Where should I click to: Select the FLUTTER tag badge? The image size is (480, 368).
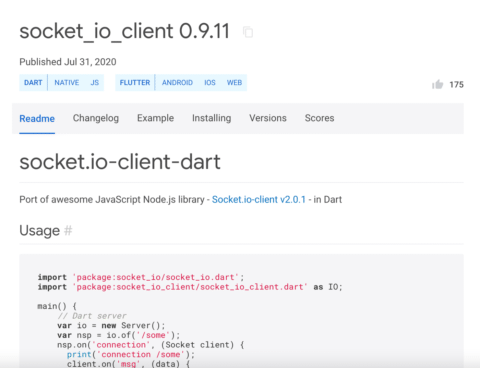coord(135,82)
